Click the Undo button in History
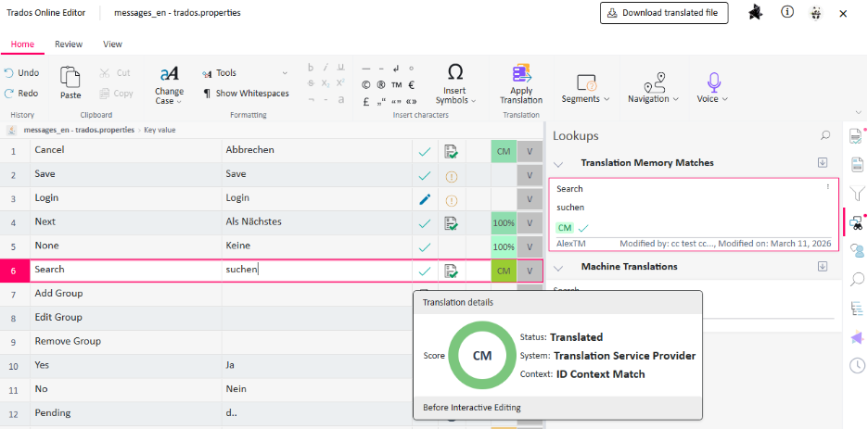The image size is (868, 429). coord(21,72)
